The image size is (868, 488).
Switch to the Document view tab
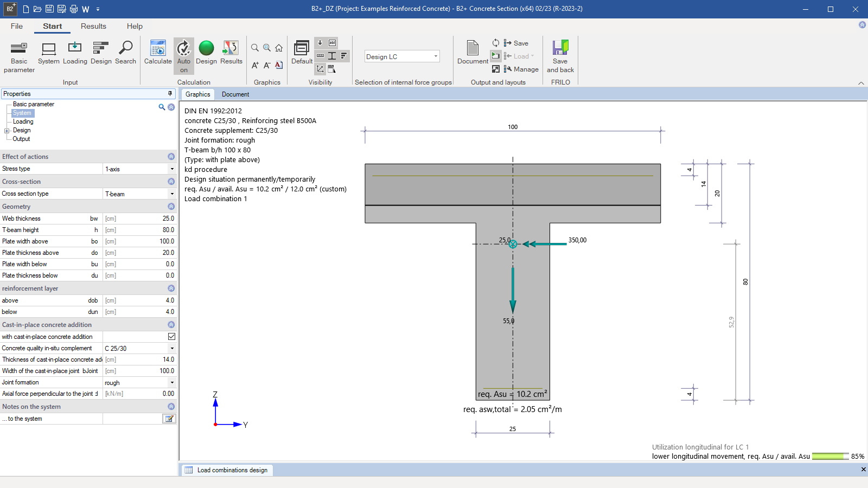tap(235, 94)
